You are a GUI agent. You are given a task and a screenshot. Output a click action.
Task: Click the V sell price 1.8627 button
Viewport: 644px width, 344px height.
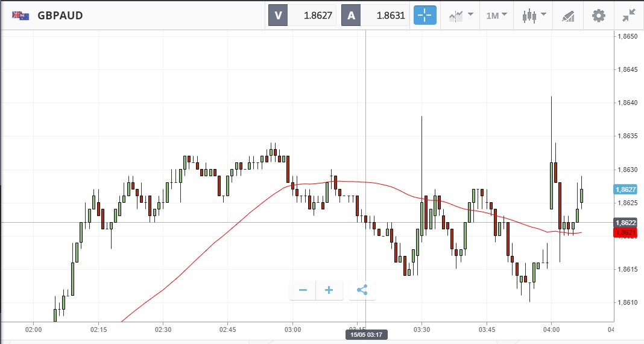[301, 16]
